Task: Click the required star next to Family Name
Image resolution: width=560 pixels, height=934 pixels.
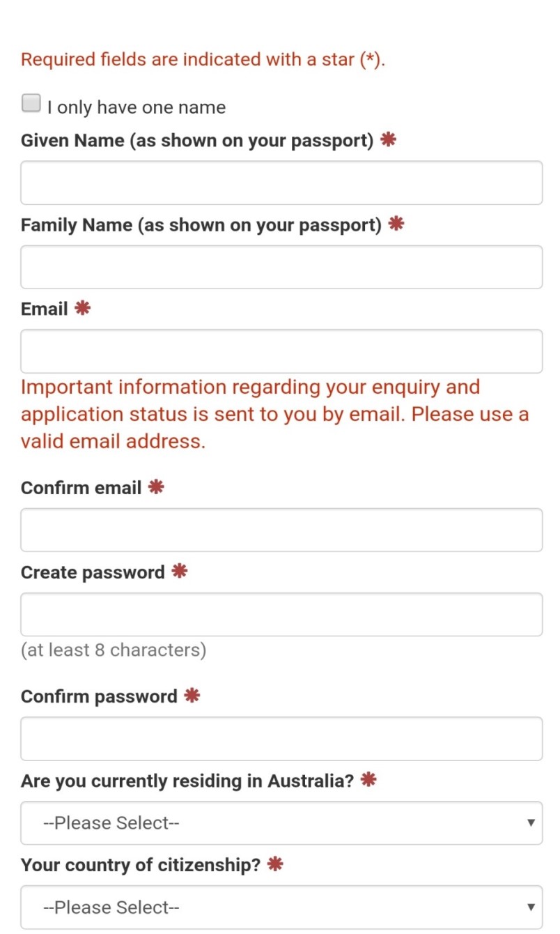Action: 396,224
